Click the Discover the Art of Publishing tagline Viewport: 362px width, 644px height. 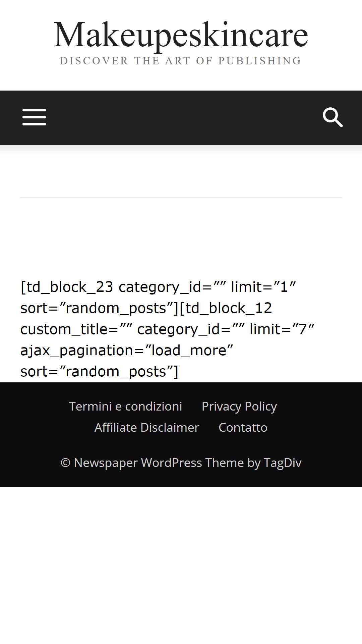tap(181, 61)
